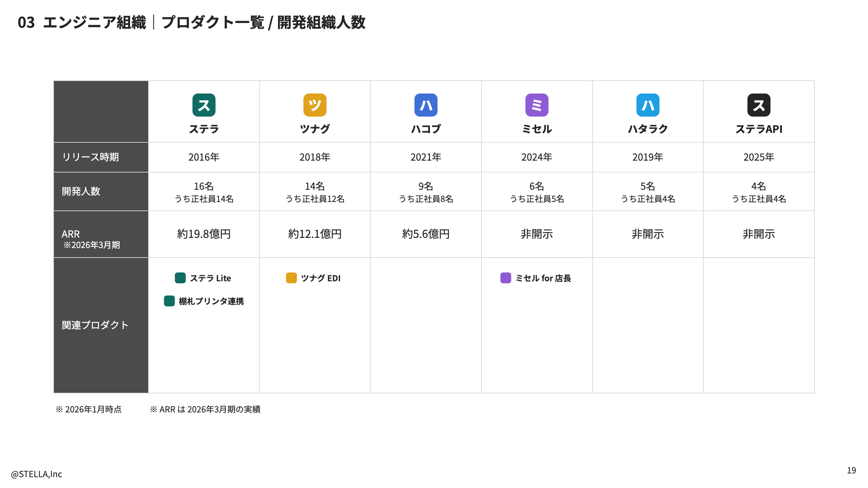Click the ミセル for 店長 label
This screenshot has height=488, width=868.
click(x=543, y=278)
